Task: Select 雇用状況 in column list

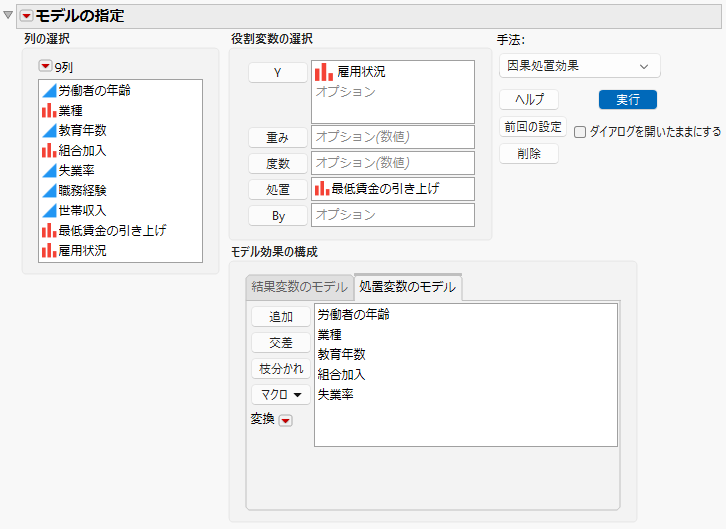Action: 82,250
